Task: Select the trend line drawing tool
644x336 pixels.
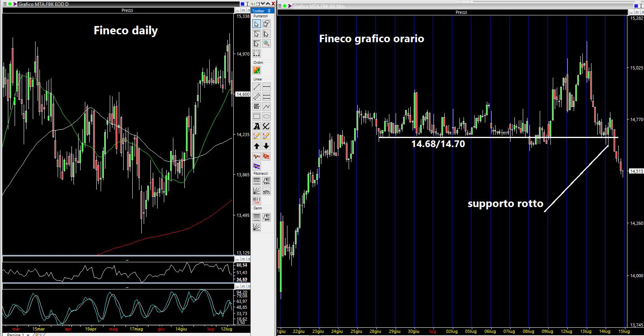Action: (x=257, y=87)
